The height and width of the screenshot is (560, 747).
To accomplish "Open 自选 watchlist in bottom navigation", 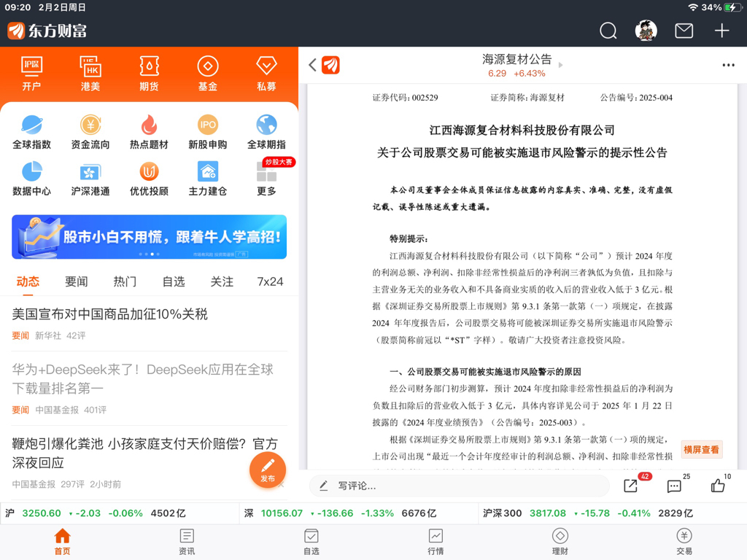I will (x=311, y=542).
